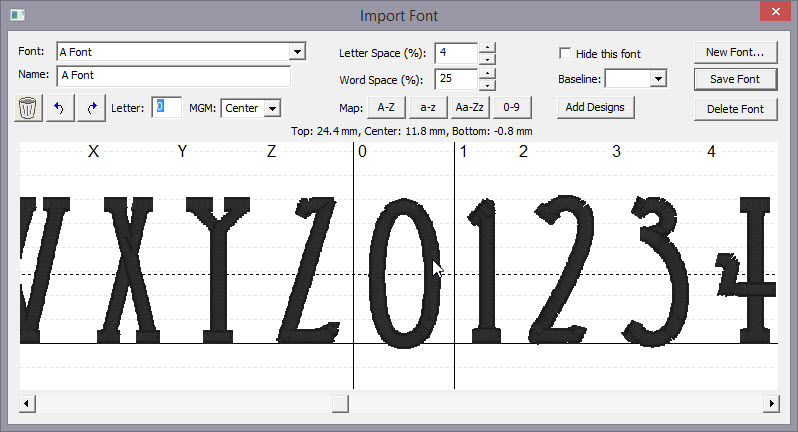This screenshot has height=432, width=798.
Task: Map lowercase using a-z button
Action: click(427, 106)
